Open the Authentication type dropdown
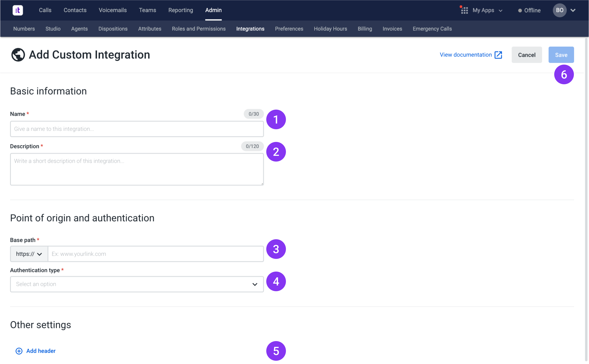The width and height of the screenshot is (589, 364). (x=137, y=284)
